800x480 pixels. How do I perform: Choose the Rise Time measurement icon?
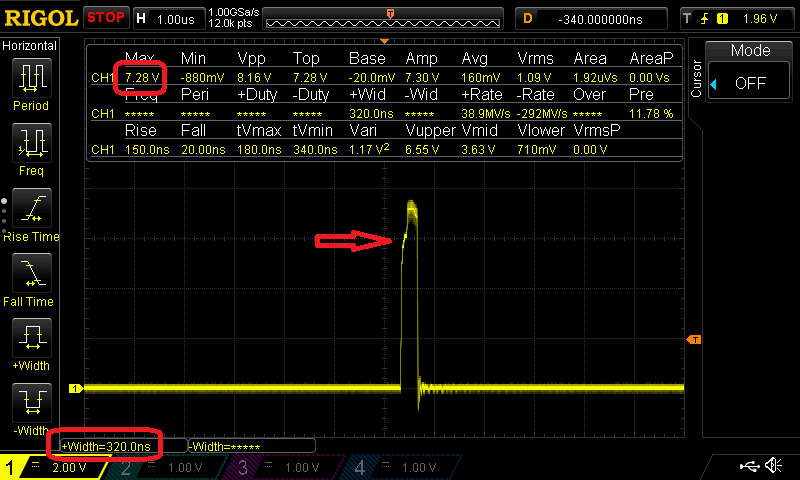click(x=31, y=208)
